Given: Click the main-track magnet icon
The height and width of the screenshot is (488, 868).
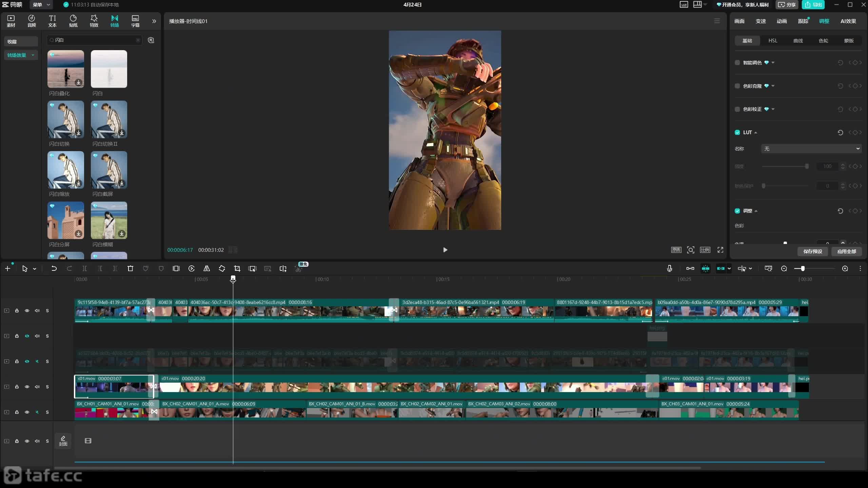Looking at the screenshot, I should [x=690, y=268].
